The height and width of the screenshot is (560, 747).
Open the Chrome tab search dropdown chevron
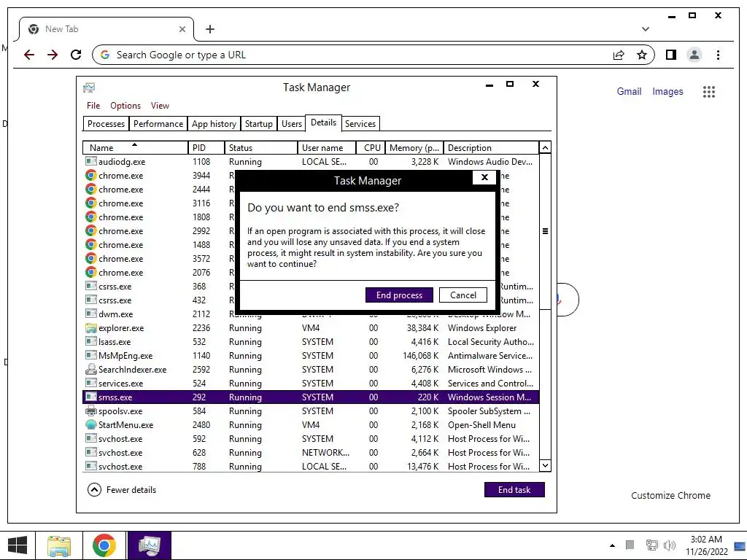(646, 29)
